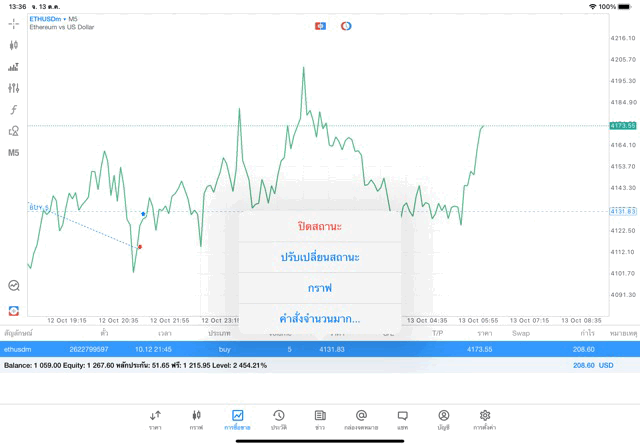
Task: Open the M5 timeframe selector
Action: pyautogui.click(x=14, y=153)
